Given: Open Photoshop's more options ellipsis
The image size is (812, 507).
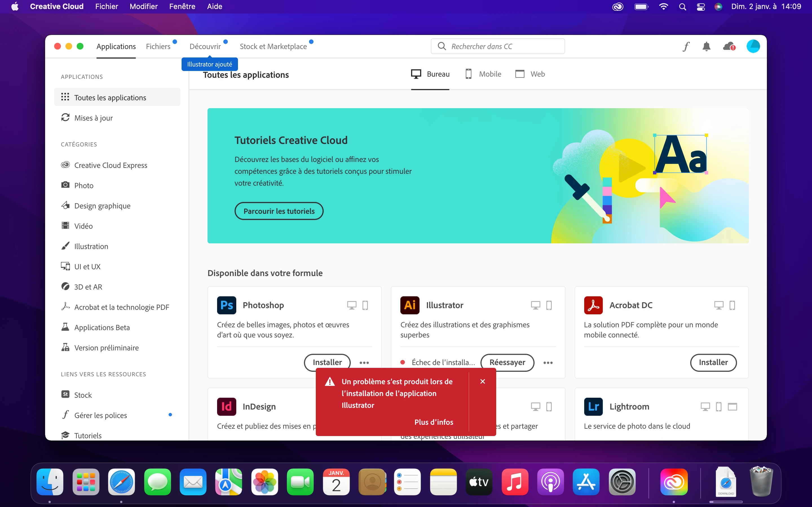Looking at the screenshot, I should [364, 363].
